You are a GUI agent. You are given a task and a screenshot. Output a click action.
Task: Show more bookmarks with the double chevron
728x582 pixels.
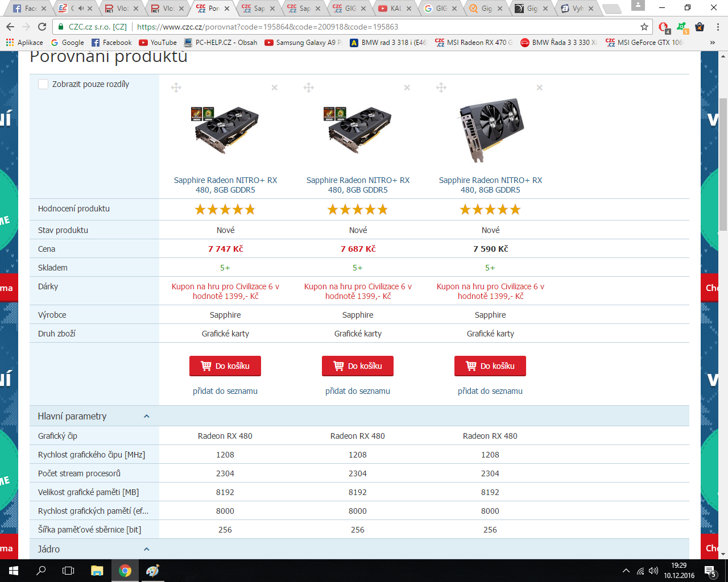[713, 43]
